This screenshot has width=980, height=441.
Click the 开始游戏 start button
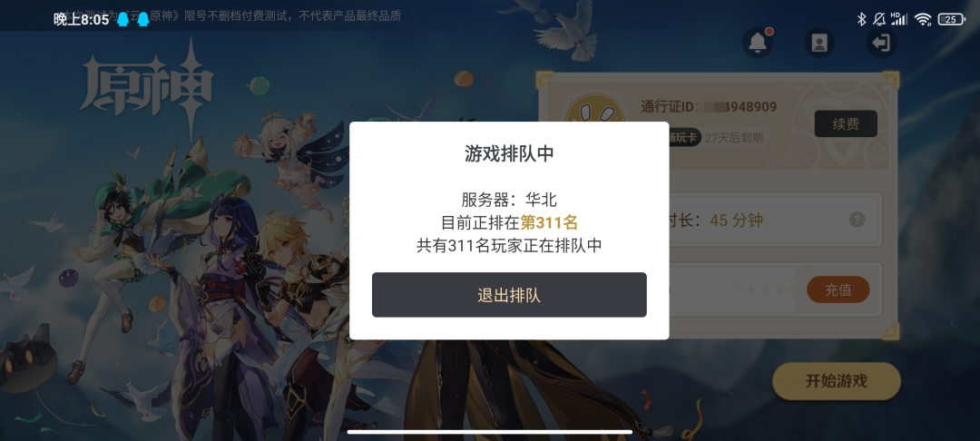tap(837, 381)
